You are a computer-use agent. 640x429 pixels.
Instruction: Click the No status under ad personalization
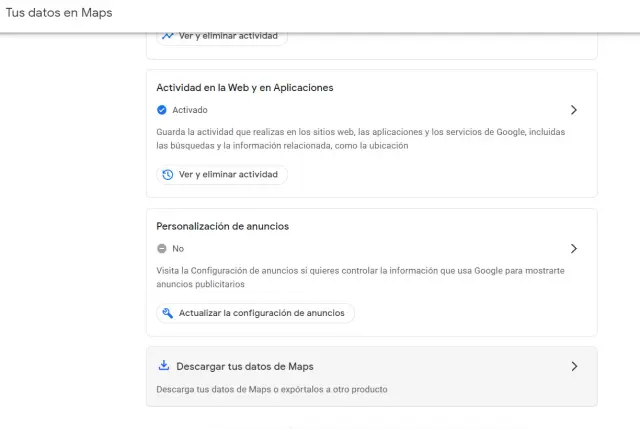coord(178,248)
